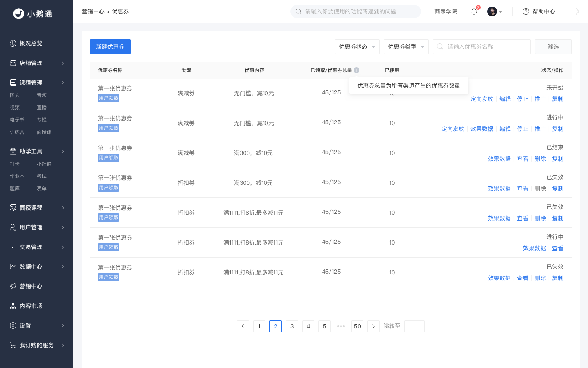588x368 pixels.
Task: Expand 助学工具 chevron
Action: pos(63,151)
